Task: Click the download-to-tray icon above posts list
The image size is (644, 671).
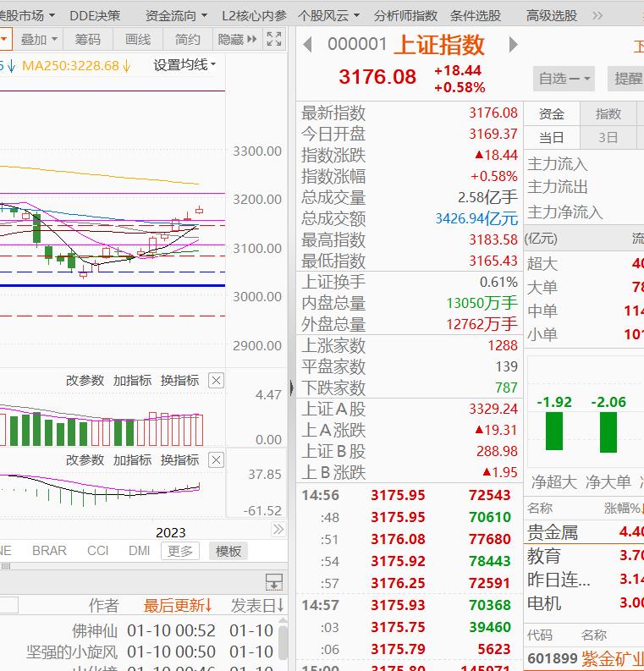Action: 274,582
